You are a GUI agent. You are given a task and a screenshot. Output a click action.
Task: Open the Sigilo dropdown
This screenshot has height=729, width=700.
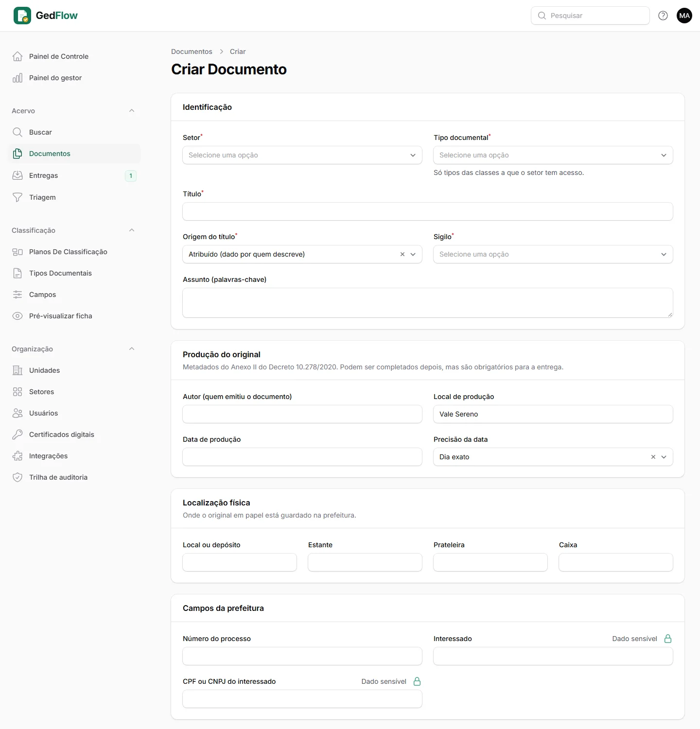[553, 254]
